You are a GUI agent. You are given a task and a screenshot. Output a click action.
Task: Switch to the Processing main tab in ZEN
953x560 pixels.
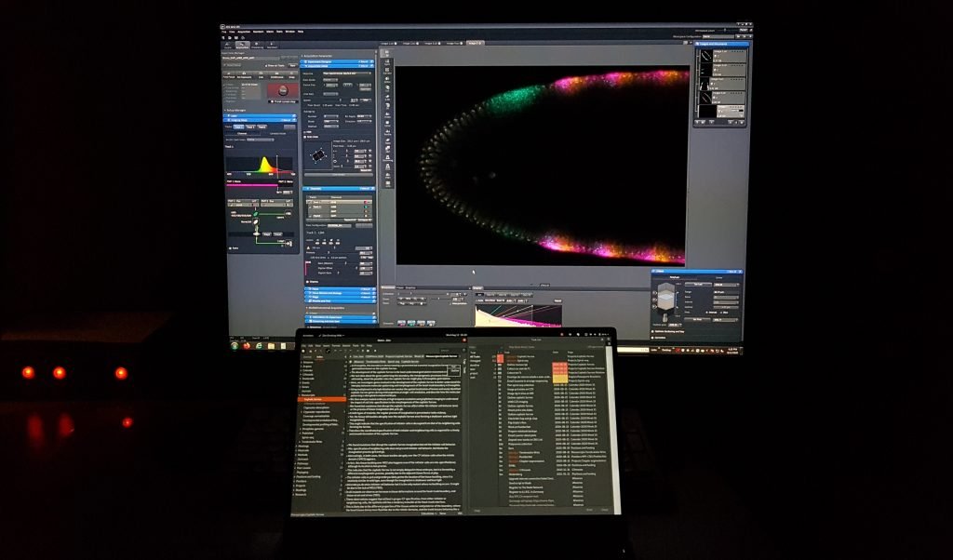pos(257,45)
